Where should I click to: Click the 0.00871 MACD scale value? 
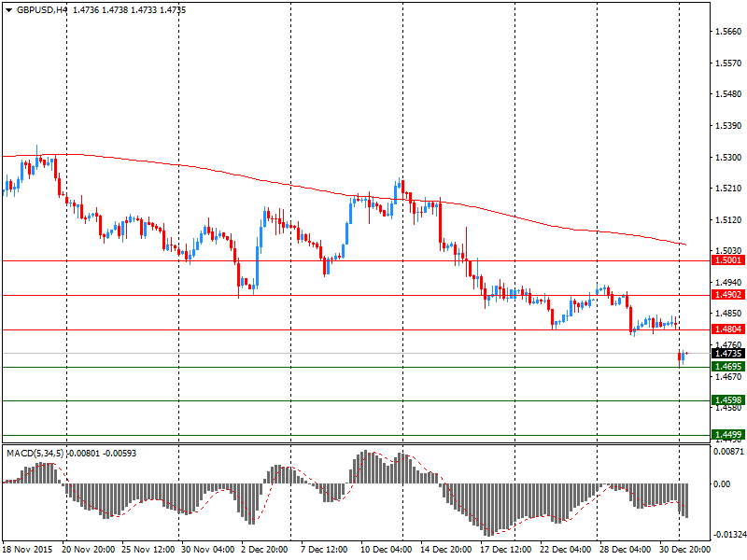(x=728, y=451)
